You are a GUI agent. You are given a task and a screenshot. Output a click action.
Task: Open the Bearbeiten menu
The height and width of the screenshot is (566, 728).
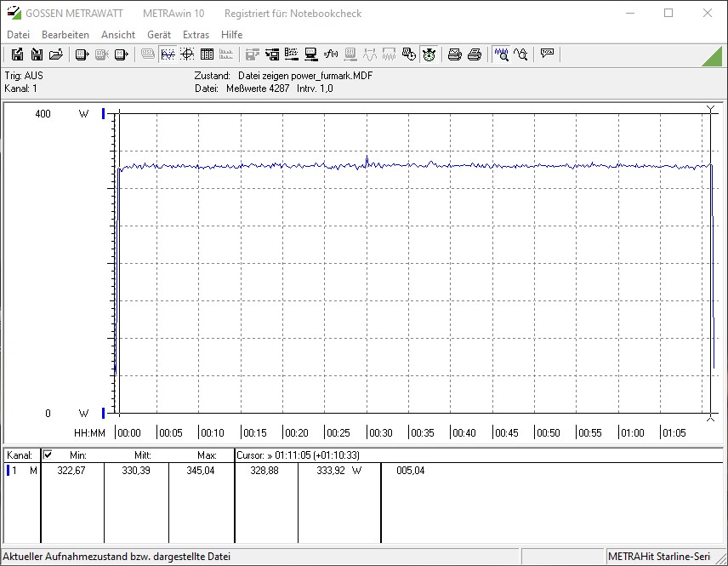pos(65,35)
